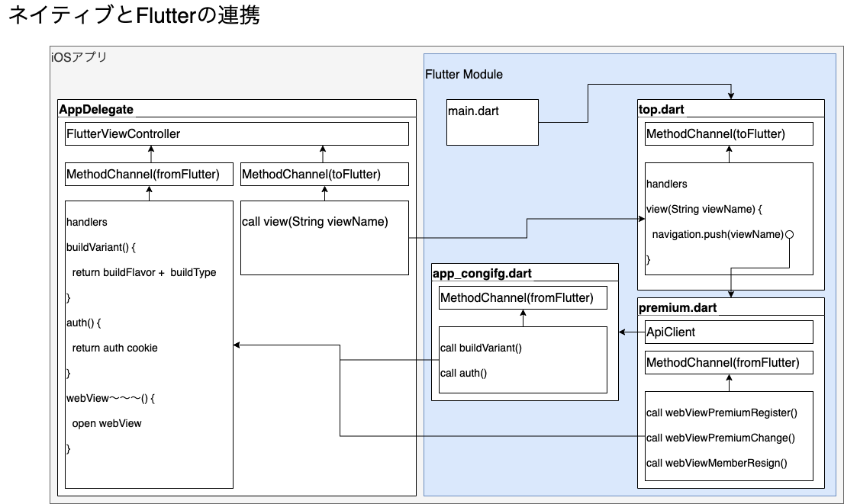Click the navigation.push(viewName) line
Image resolution: width=844 pixels, height=504 pixels.
(x=717, y=235)
